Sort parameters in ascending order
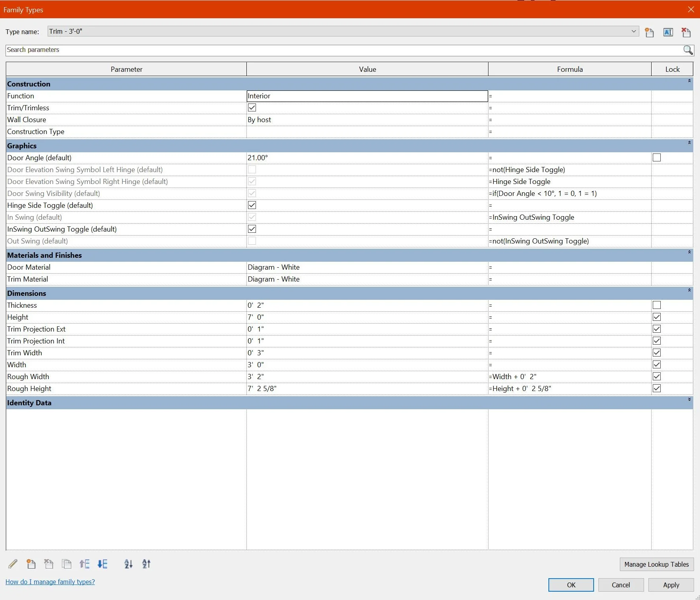Screen dimensions: 700x600 (129, 564)
